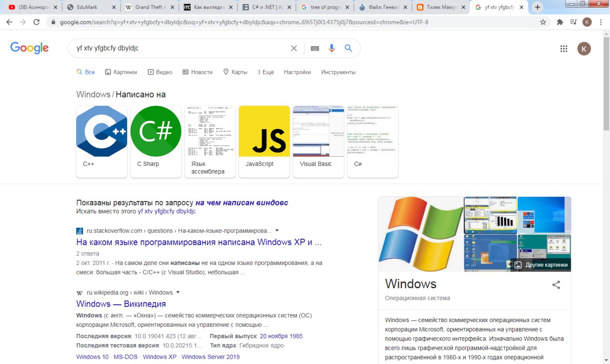Clear the search query with X icon
This screenshot has width=610, height=364.
pos(294,48)
